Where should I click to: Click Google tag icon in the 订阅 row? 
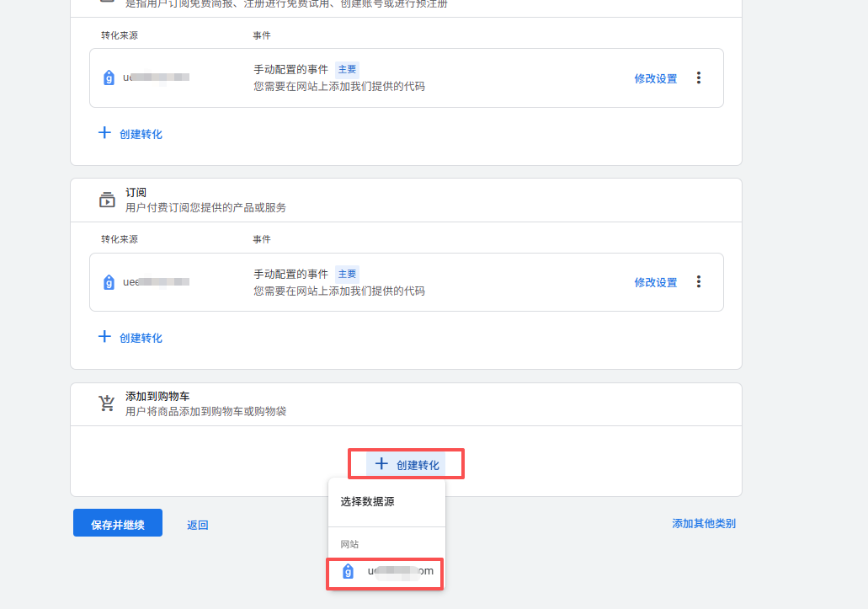(x=109, y=282)
